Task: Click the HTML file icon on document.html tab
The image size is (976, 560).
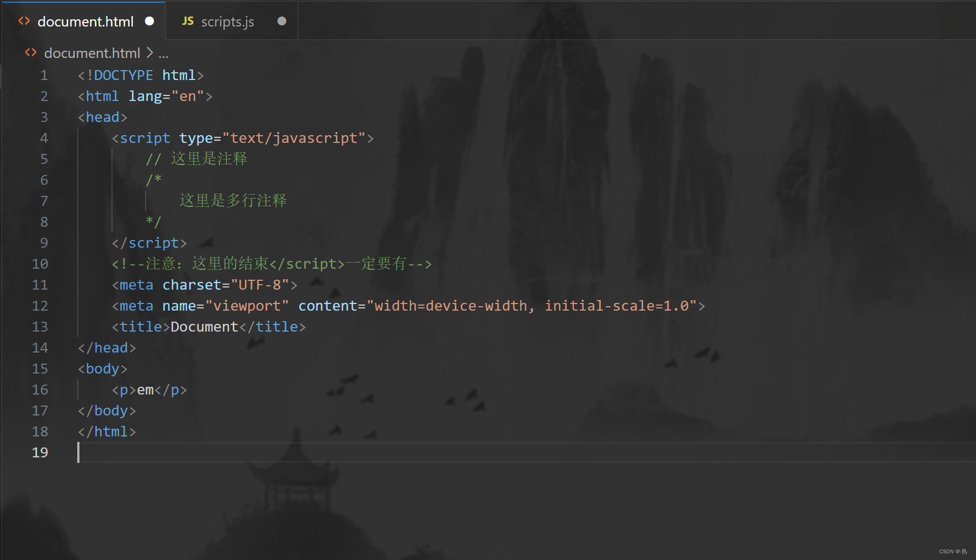Action: [x=24, y=21]
